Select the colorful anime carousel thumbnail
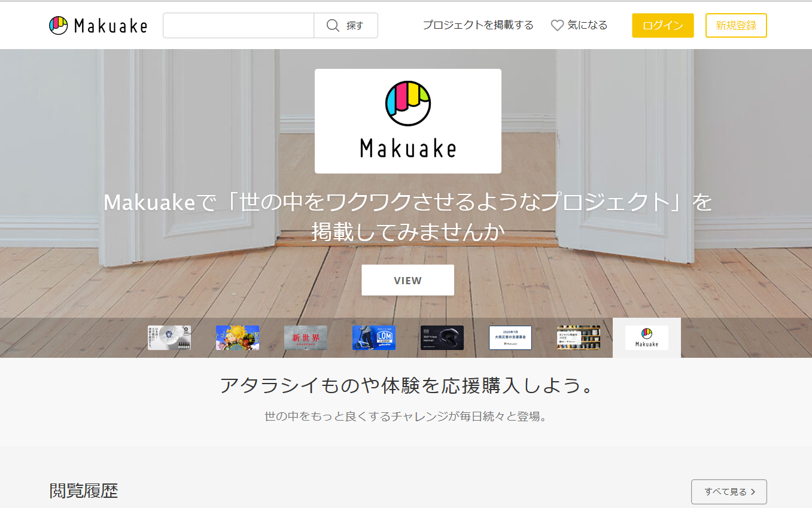Image resolution: width=812 pixels, height=508 pixels. click(x=238, y=338)
